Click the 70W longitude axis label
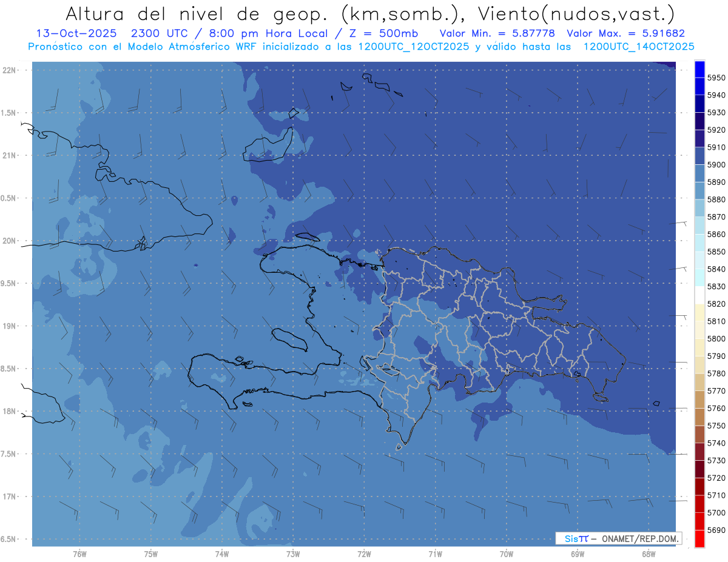Viewport: 728px width, 562px height. 507,554
